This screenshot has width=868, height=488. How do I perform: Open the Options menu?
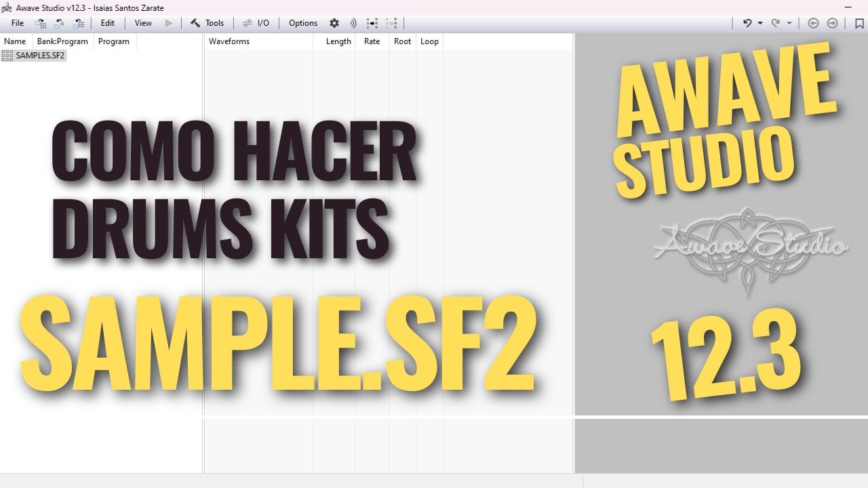point(303,23)
